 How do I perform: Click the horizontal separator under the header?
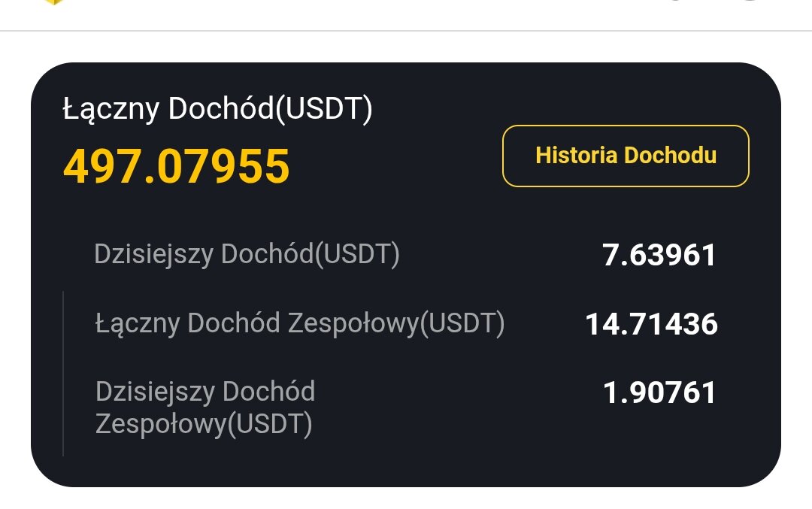click(x=406, y=31)
